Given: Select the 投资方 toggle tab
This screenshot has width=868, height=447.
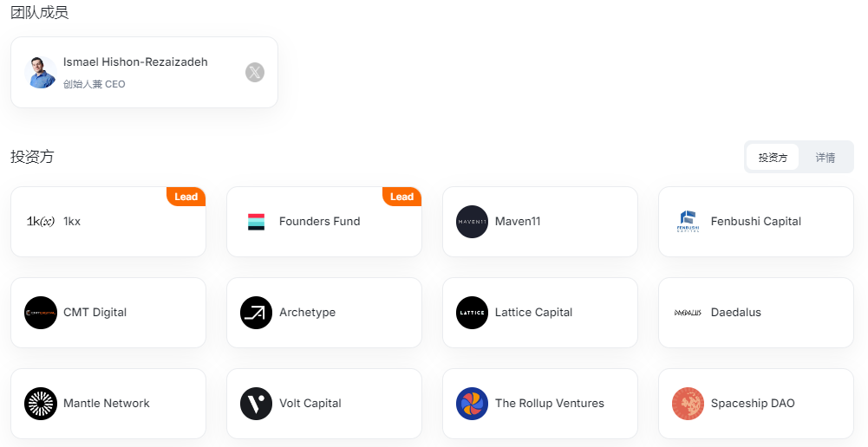Looking at the screenshot, I should [x=773, y=158].
